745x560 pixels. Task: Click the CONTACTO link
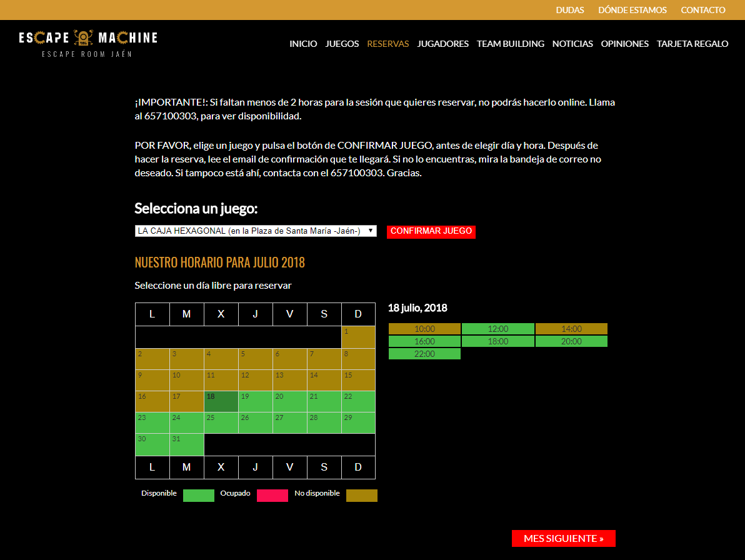pos(702,10)
